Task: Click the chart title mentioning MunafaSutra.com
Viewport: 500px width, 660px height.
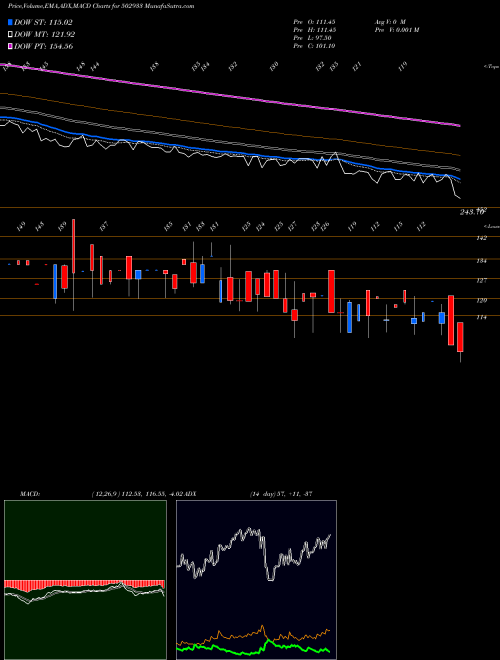Action: click(101, 7)
